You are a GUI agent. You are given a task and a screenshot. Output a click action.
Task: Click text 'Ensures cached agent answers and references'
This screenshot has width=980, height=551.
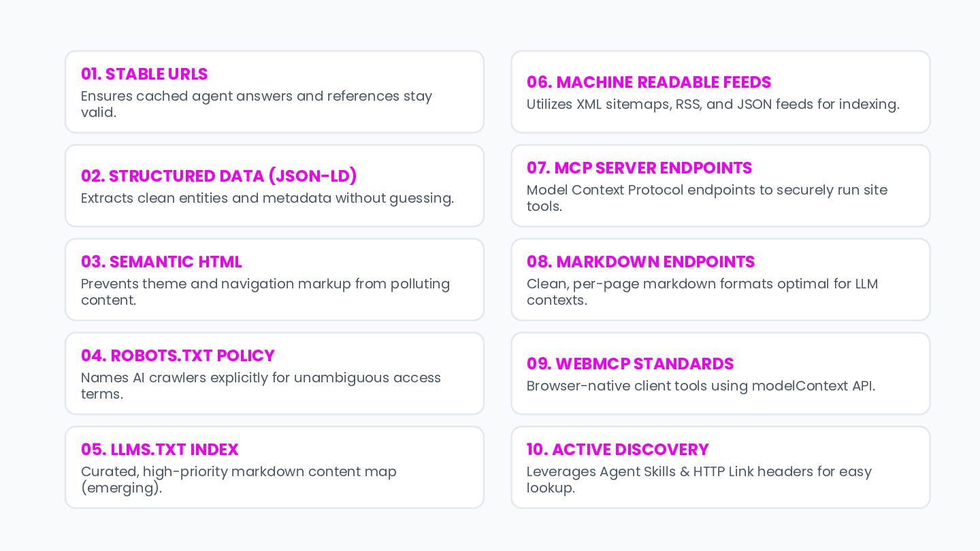(240, 96)
